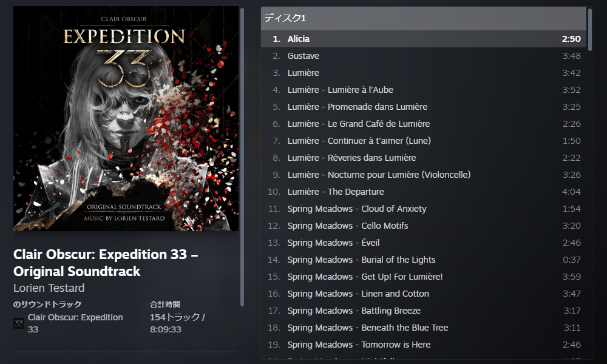The height and width of the screenshot is (364, 607).
Task: Open the soundtrack album cover art
Action: point(126,119)
